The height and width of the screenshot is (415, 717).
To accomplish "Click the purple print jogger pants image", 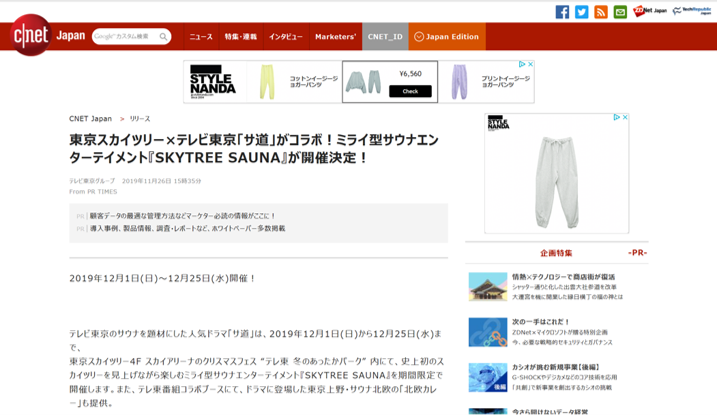I will tap(459, 82).
